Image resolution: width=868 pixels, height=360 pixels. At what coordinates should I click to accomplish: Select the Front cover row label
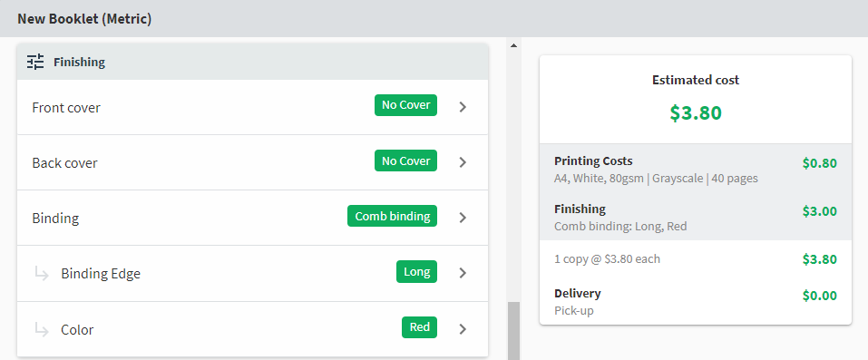point(66,107)
